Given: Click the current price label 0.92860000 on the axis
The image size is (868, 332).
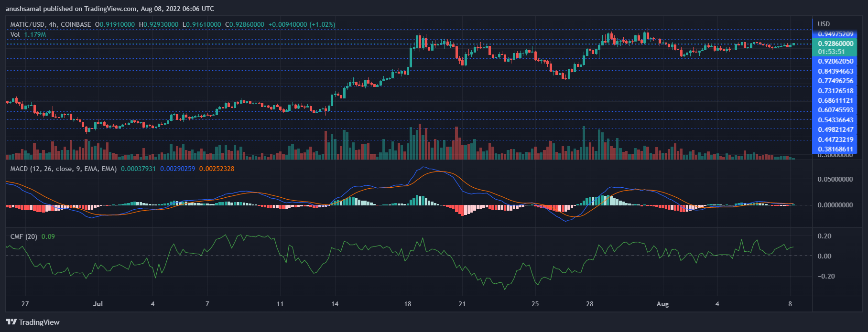Looking at the screenshot, I should (x=835, y=43).
